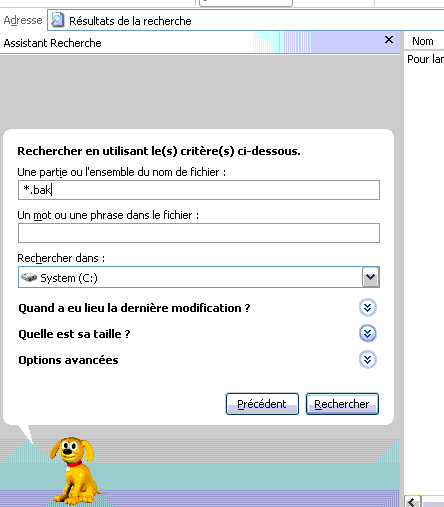Screen dimensions: 444x507
Task: Focus the file name field containing *.bak
Action: point(199,190)
